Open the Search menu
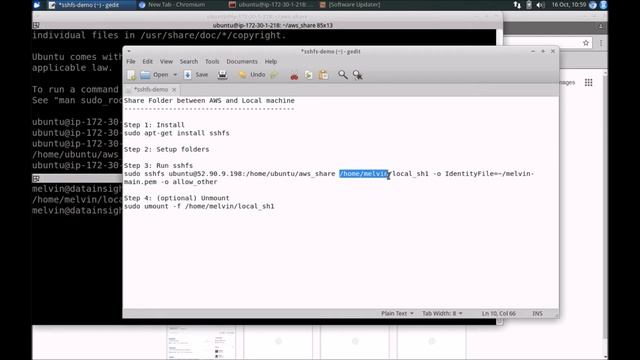 tap(189, 61)
